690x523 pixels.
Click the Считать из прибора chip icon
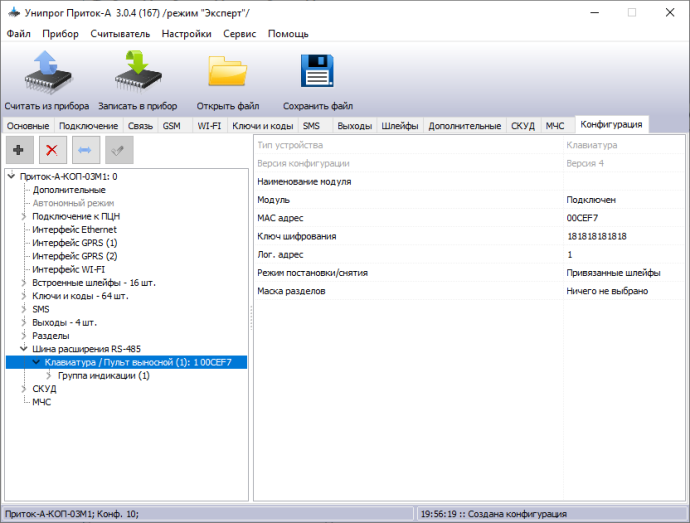pyautogui.click(x=47, y=74)
